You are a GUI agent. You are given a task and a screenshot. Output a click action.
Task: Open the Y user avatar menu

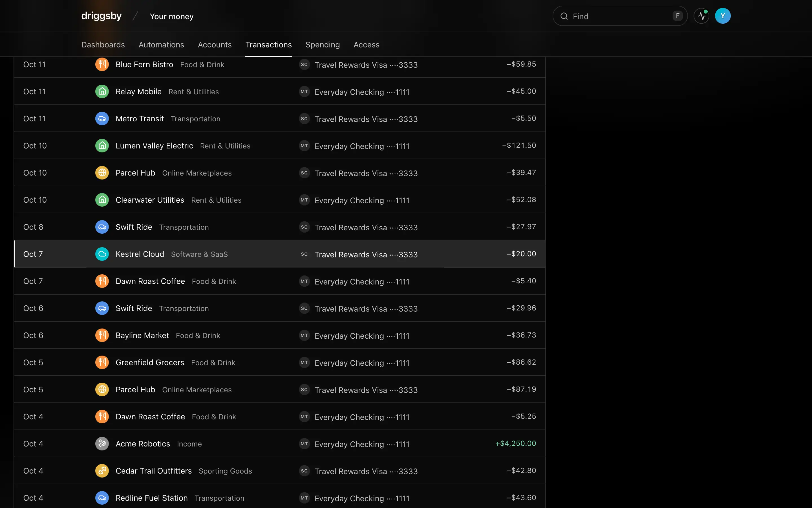723,16
